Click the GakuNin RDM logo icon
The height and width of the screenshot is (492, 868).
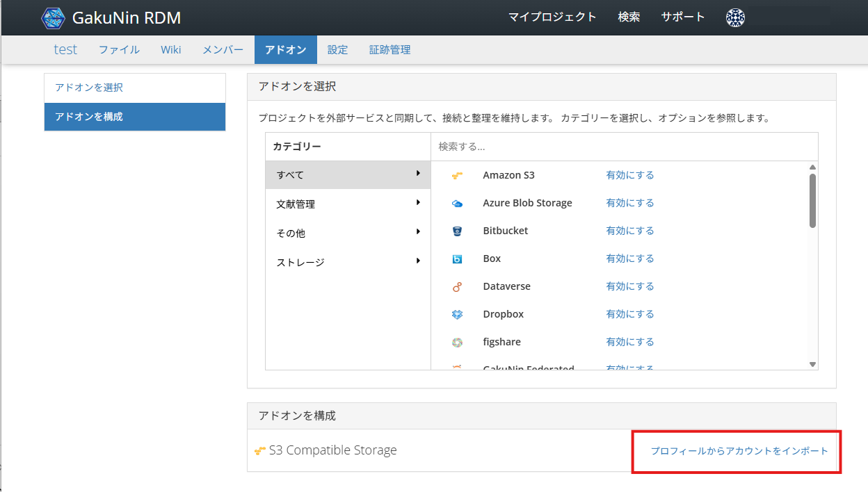(54, 18)
